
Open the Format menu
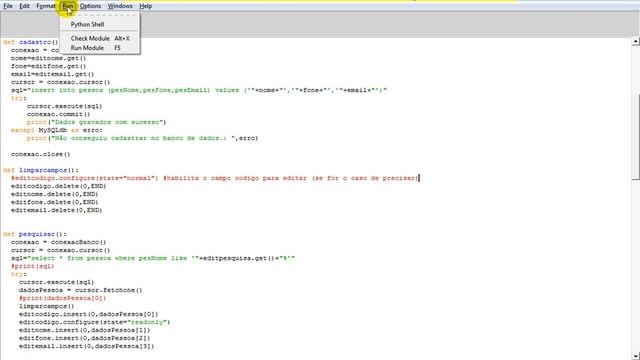click(x=46, y=6)
